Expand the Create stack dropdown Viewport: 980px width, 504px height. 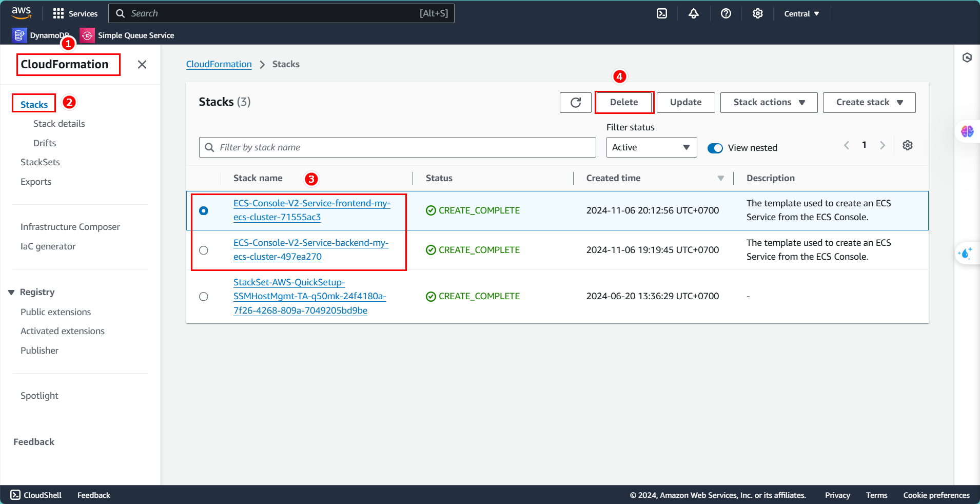pyautogui.click(x=869, y=102)
